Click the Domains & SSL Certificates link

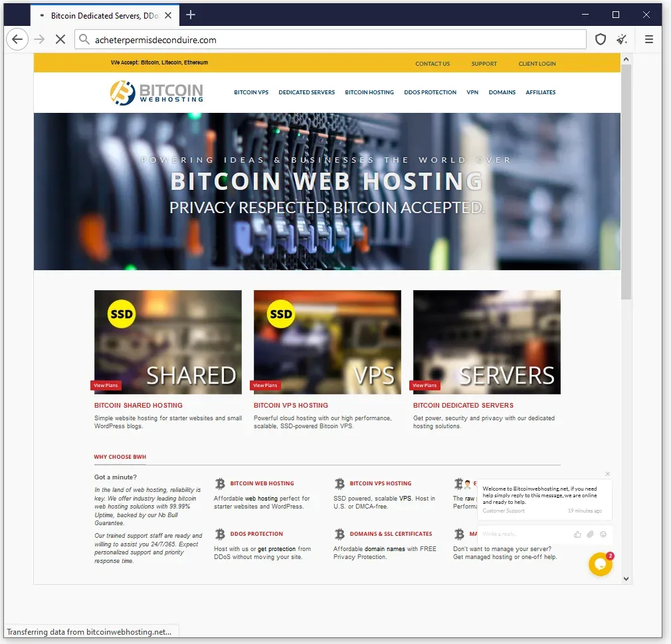click(391, 534)
